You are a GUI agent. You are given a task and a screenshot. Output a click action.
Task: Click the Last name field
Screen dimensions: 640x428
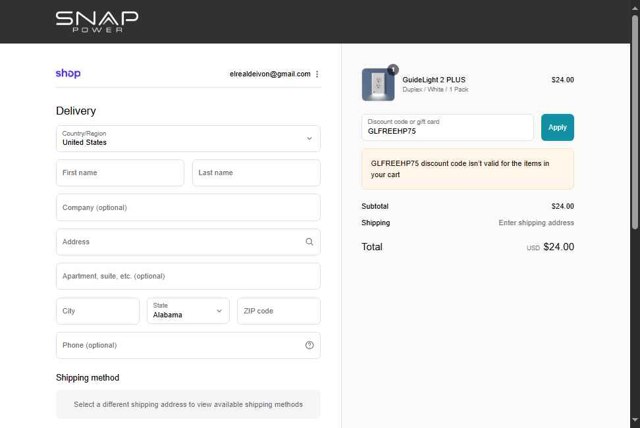click(256, 173)
